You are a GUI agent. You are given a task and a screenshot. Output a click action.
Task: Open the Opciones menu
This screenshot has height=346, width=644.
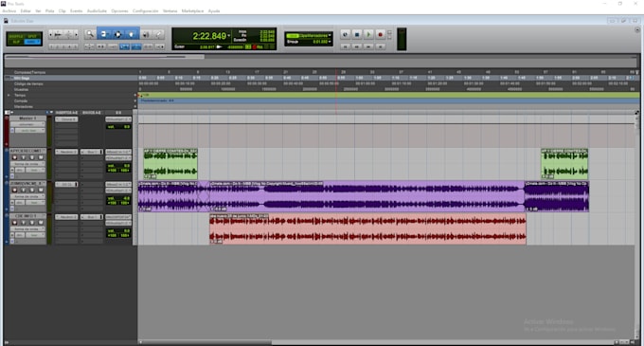[x=119, y=11]
